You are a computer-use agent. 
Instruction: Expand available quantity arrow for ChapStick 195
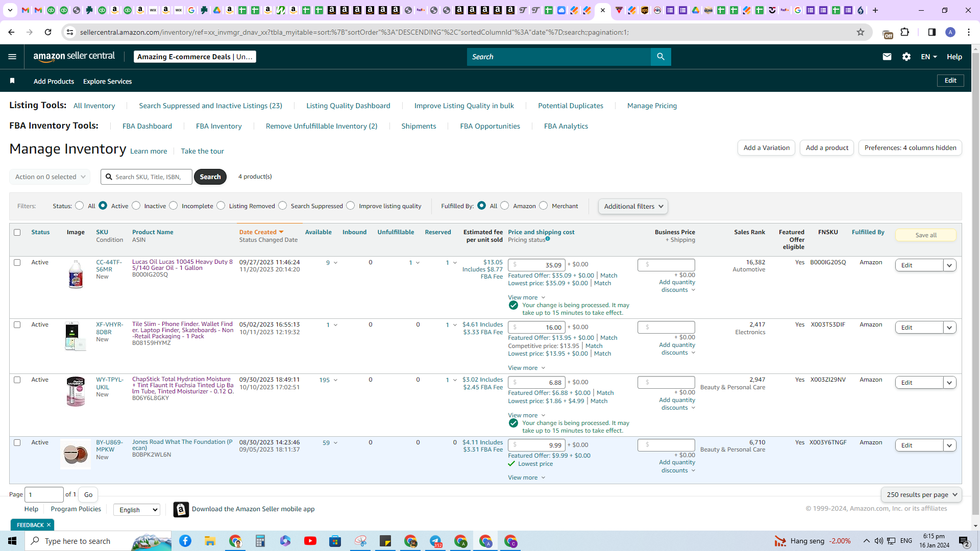pos(335,380)
